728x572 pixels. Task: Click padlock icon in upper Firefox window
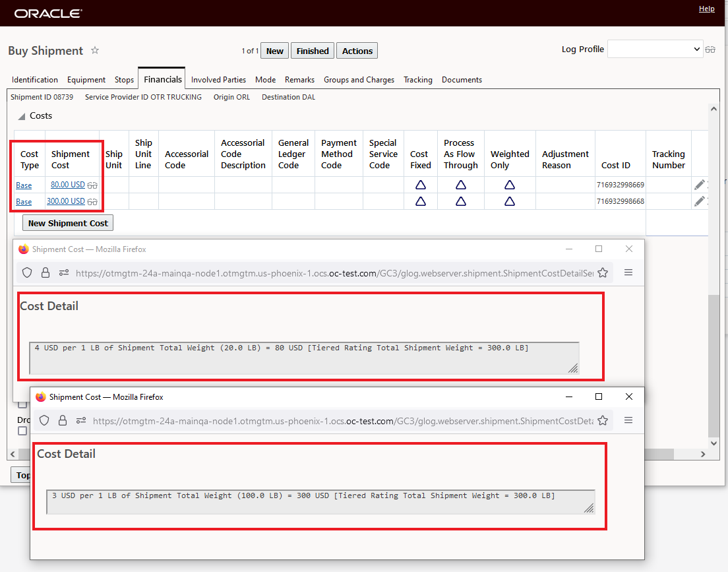click(x=45, y=272)
